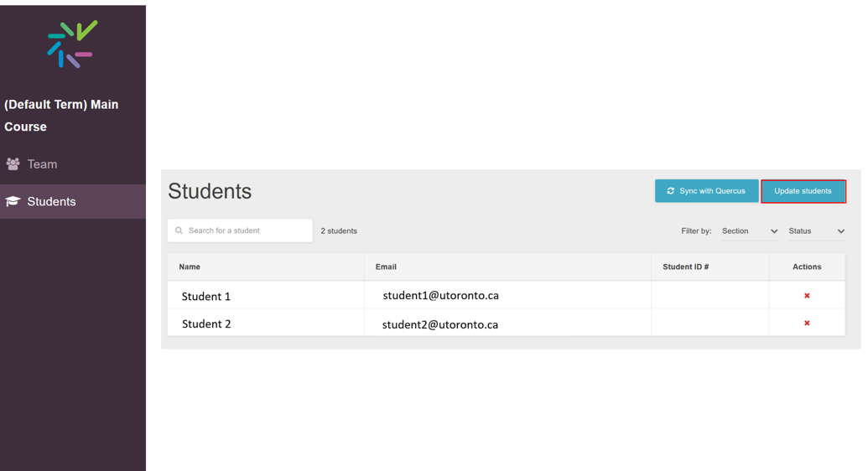Click the Team people icon
The width and height of the screenshot is (868, 471).
(x=13, y=163)
